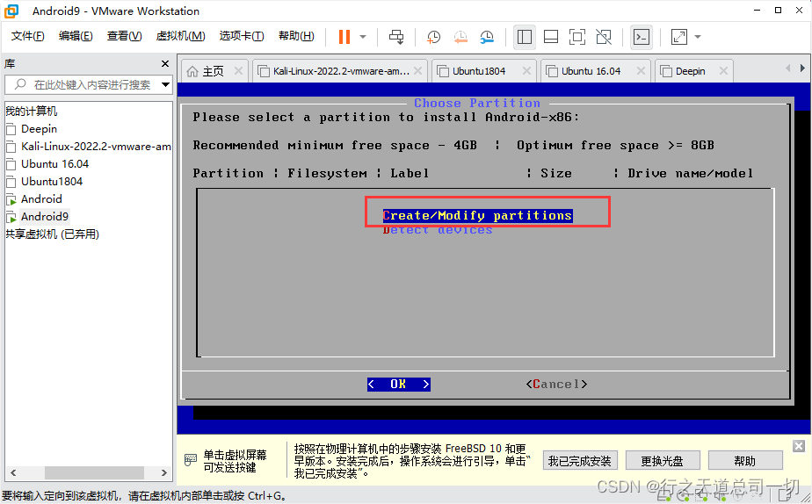Screen dimensions: 812x504
Task: Revert to the previous snapshot
Action: (460, 37)
